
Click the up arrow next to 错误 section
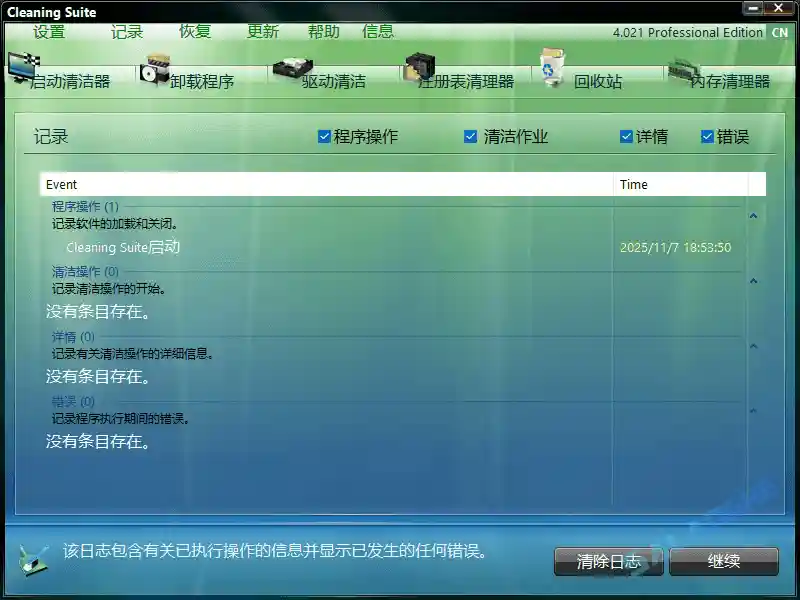(753, 411)
